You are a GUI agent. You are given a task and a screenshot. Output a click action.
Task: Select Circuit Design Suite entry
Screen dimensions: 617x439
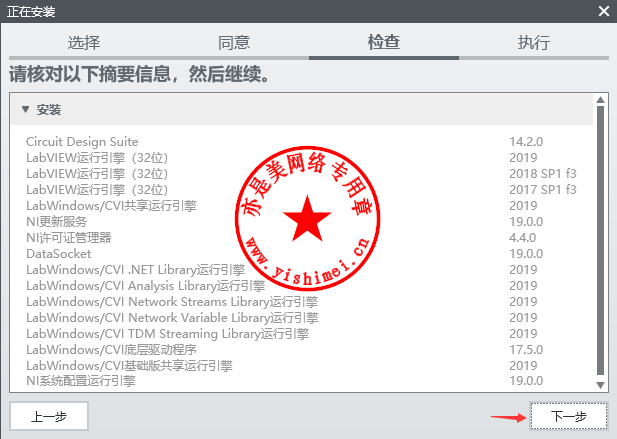[x=82, y=142]
